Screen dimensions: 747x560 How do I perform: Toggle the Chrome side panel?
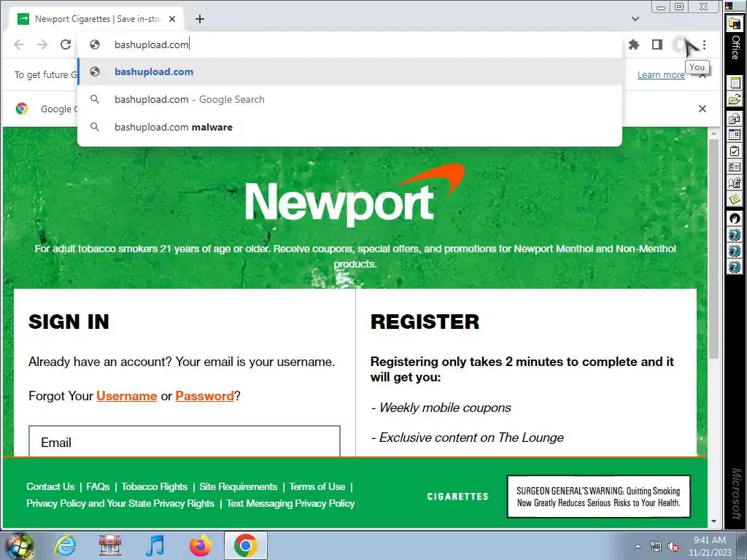click(x=657, y=44)
